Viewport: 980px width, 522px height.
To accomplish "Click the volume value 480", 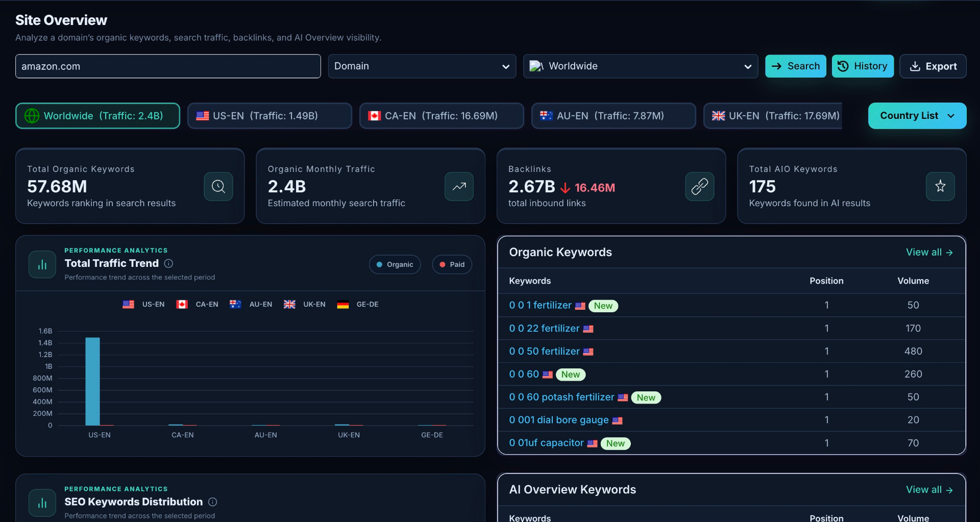I will pyautogui.click(x=913, y=351).
